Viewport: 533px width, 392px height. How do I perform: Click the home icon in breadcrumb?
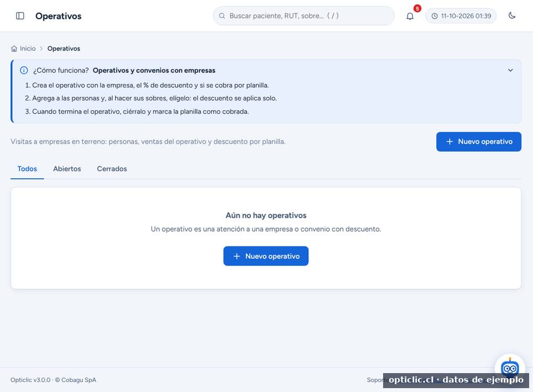pos(14,49)
